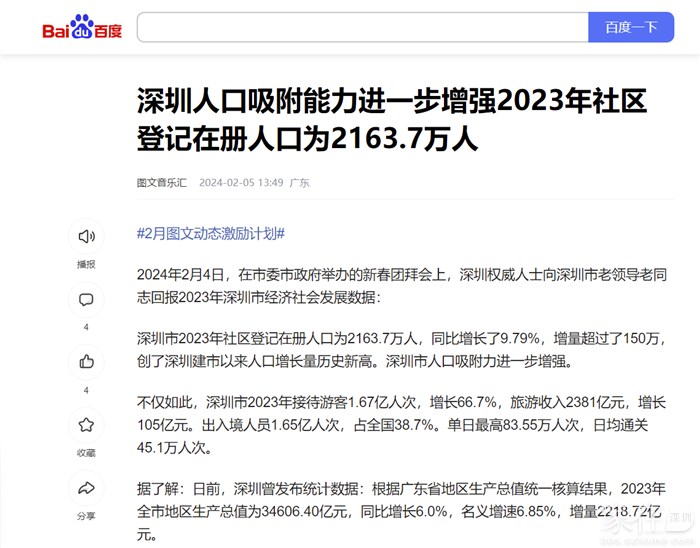Click the Baidu logo
Screen dimensions: 700x548
point(82,28)
